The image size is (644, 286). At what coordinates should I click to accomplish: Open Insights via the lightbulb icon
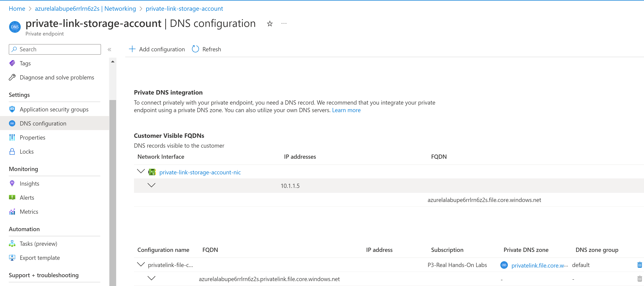coord(12,183)
